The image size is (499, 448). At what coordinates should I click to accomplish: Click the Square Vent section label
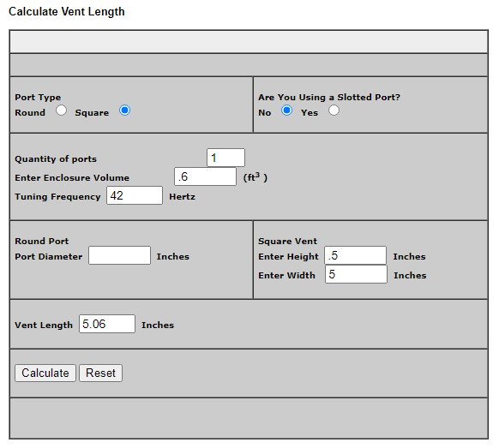click(x=288, y=241)
